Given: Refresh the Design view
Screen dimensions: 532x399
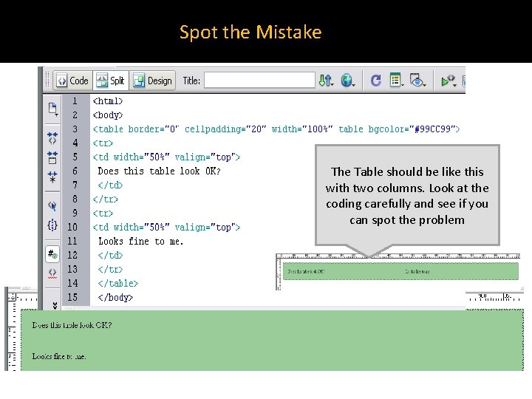Looking at the screenshot, I should 375,81.
